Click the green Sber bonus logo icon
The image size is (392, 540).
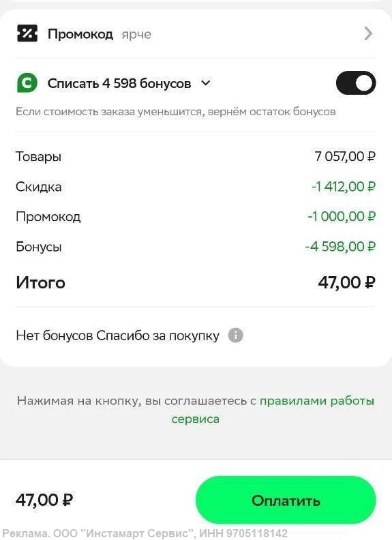27,83
